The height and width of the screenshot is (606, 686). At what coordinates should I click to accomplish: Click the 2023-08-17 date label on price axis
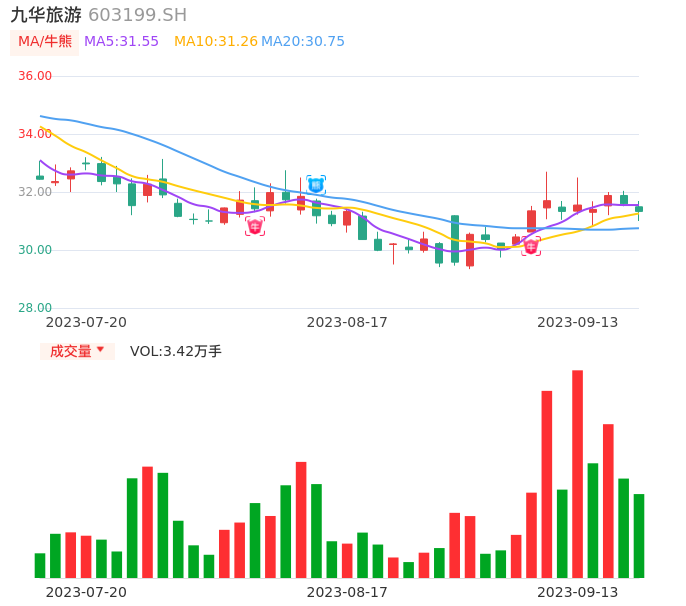[x=347, y=322]
